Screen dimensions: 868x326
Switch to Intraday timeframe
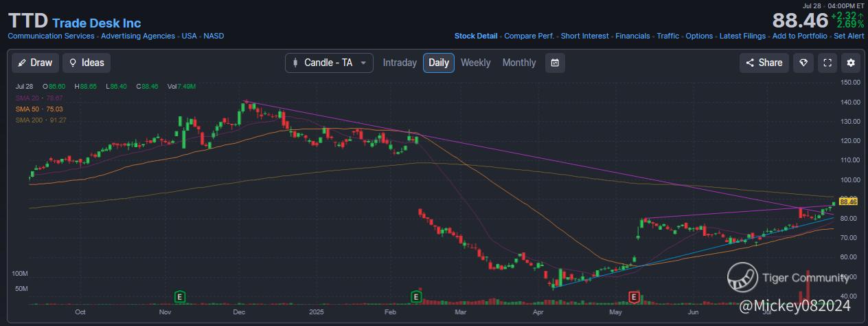click(400, 63)
